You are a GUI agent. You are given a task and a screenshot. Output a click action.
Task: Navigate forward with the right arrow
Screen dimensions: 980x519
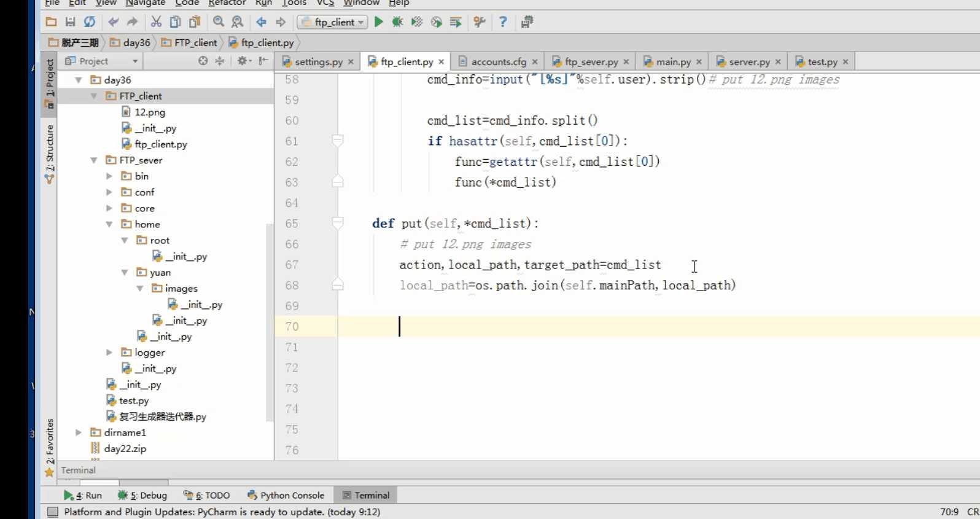(x=281, y=22)
